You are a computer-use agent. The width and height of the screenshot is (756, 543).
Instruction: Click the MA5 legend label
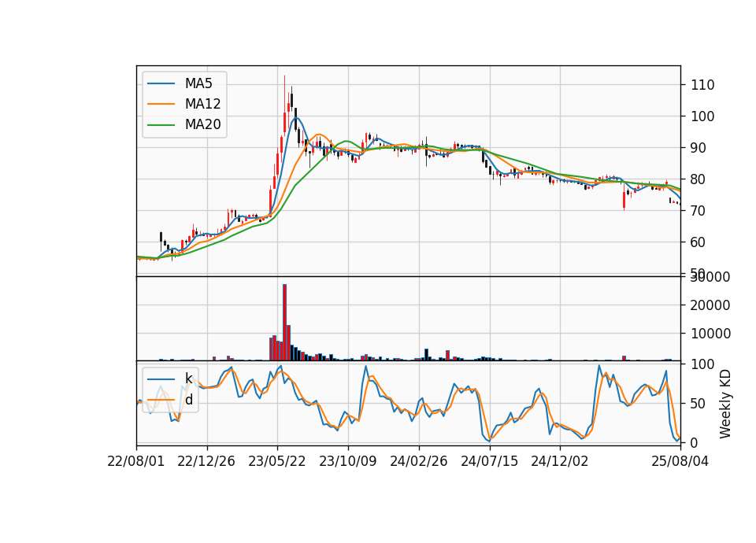click(198, 83)
